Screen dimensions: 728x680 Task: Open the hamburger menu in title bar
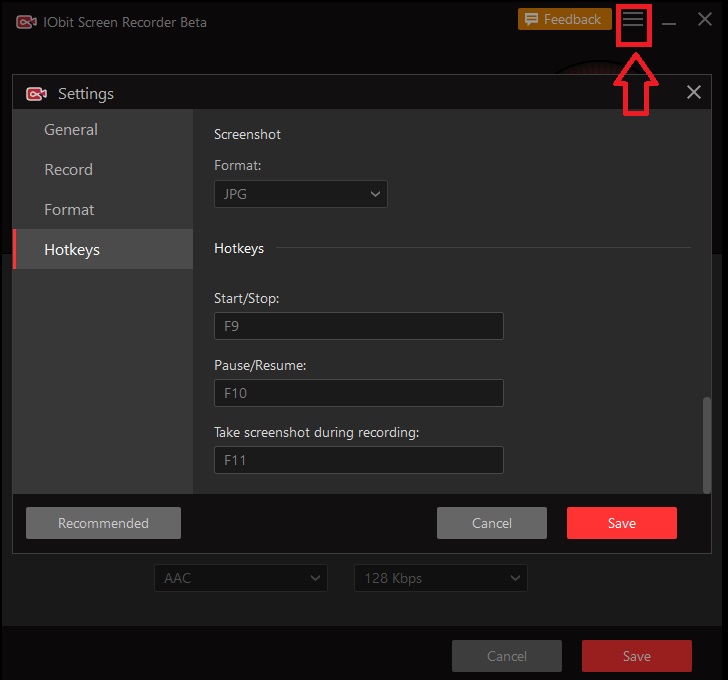pos(633,19)
